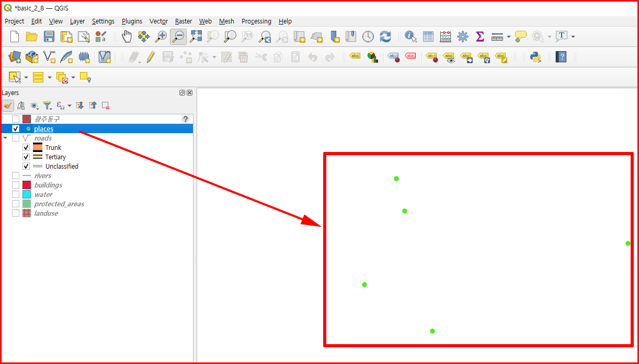
Task: Show Statistical Summary sigma icon
Action: point(480,37)
